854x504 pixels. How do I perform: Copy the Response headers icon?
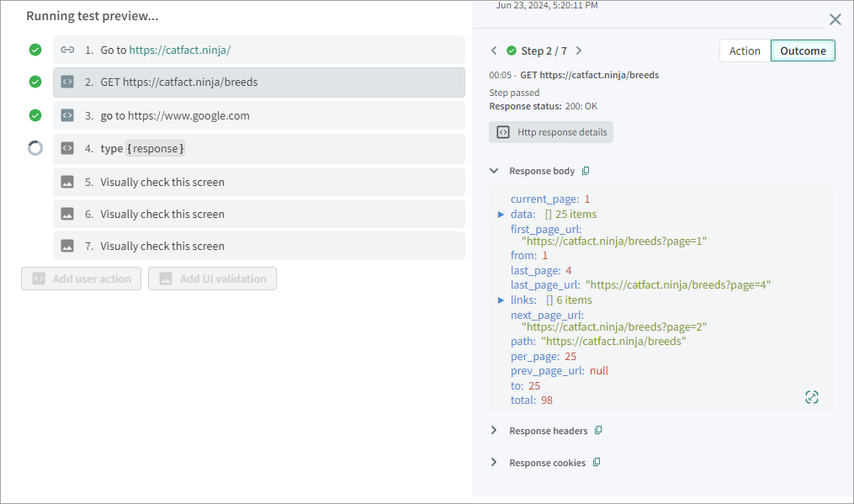pyautogui.click(x=598, y=431)
